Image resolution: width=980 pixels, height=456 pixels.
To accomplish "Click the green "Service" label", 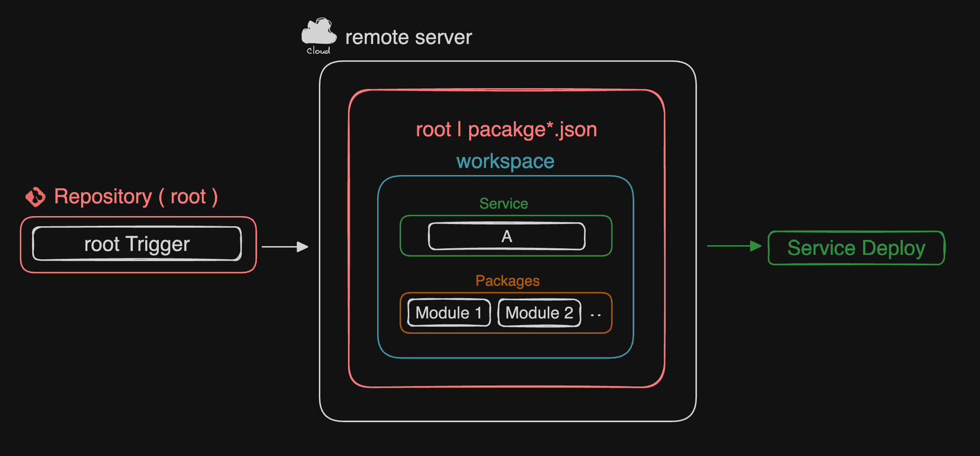I will 503,204.
